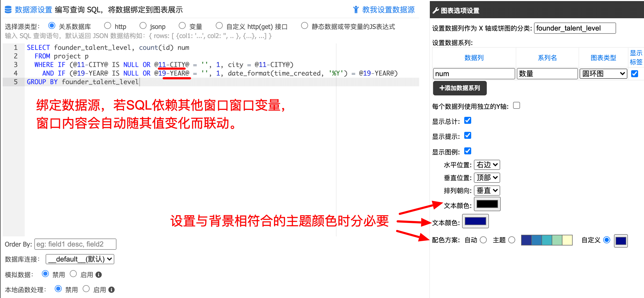Viewport: 644px width, 298px height.
Task: Click the 图表类型 column header
Action: 603,58
